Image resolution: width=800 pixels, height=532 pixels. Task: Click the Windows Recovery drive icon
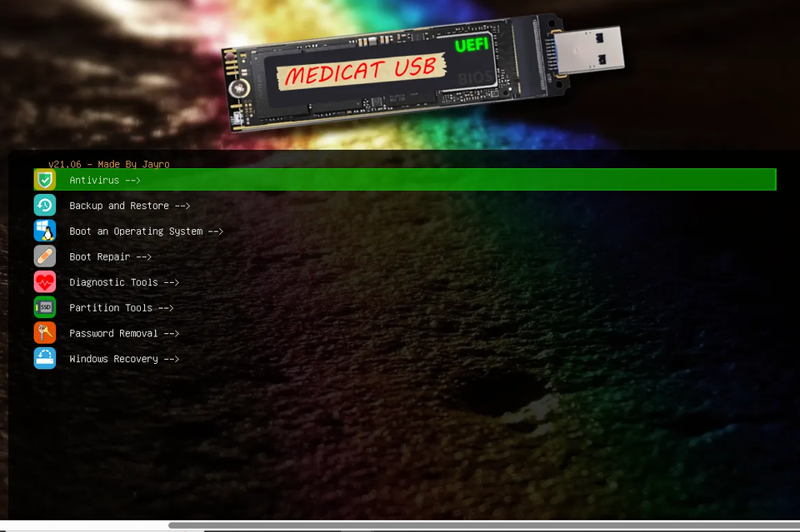point(45,358)
